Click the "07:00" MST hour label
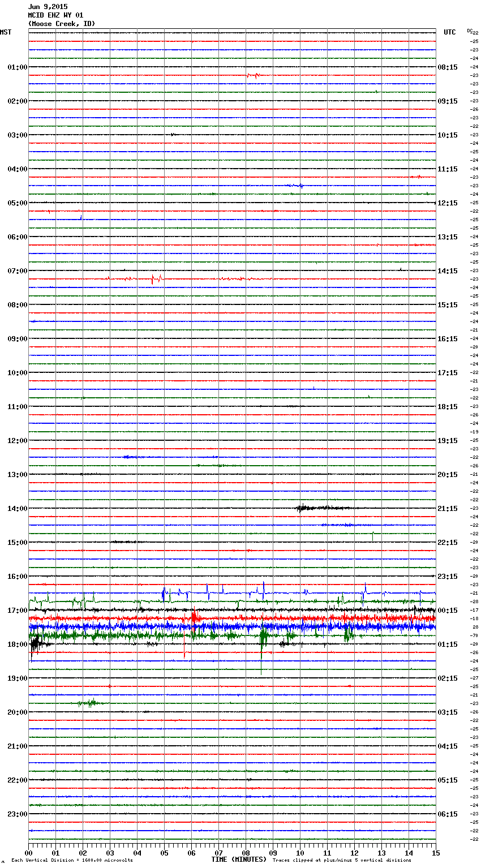The image size is (481, 868). pos(18,271)
